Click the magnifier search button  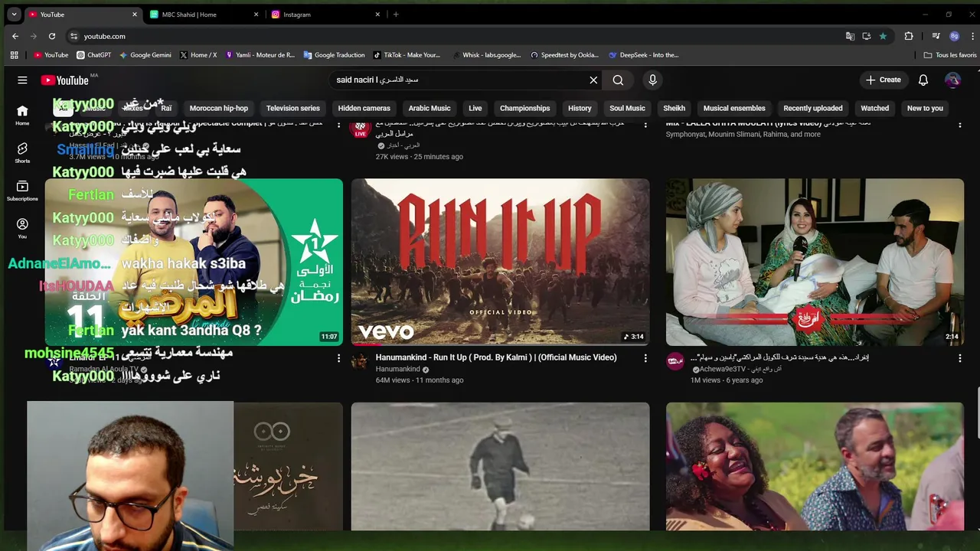point(618,80)
